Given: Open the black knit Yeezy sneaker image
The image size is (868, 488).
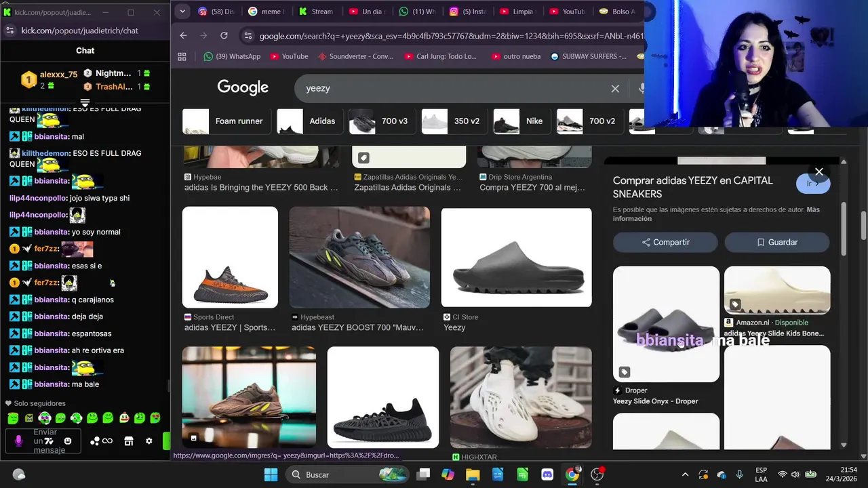Looking at the screenshot, I should pyautogui.click(x=383, y=397).
